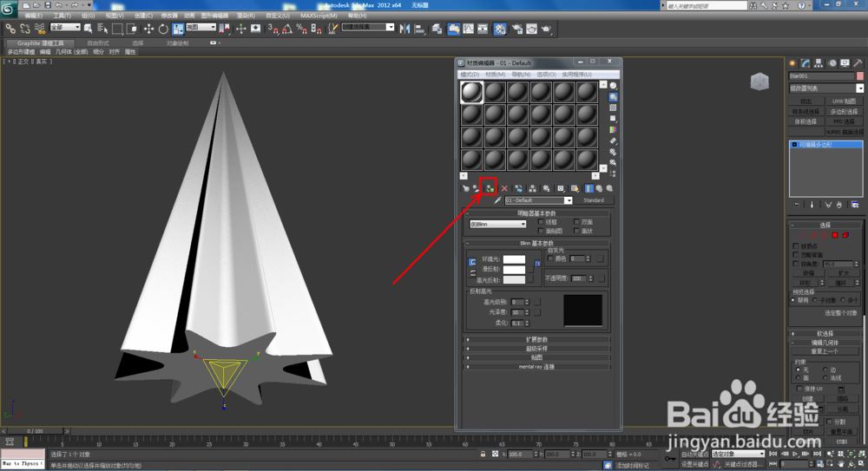Enable Wire (线框) checkbox
868x471 pixels.
pyautogui.click(x=540, y=222)
